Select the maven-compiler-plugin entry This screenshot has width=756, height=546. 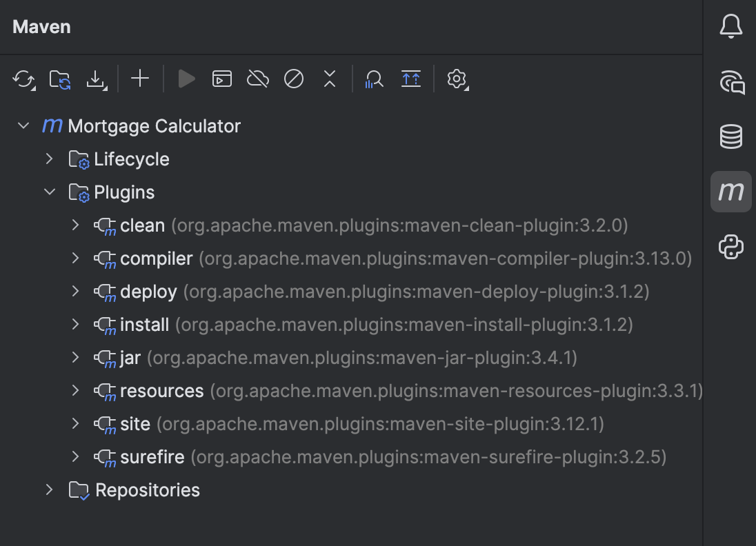(x=156, y=259)
